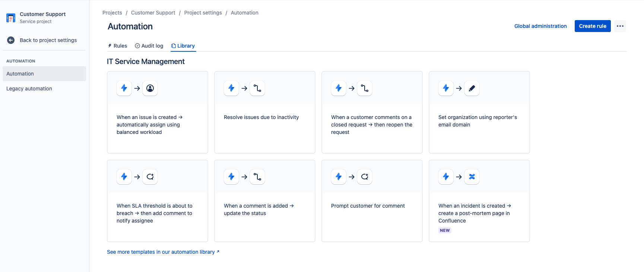
Task: Select Legacy automation in the sidebar
Action: [x=29, y=89]
